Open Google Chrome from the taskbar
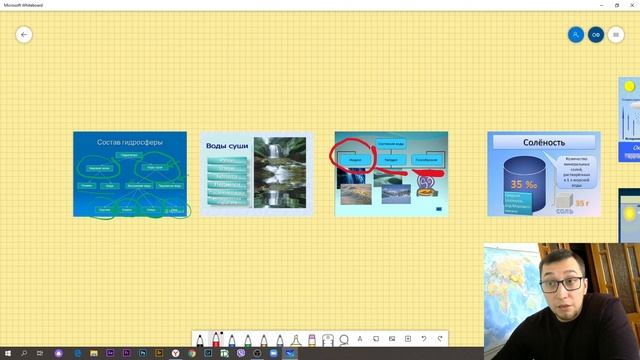The width and height of the screenshot is (640, 360). tap(192, 353)
